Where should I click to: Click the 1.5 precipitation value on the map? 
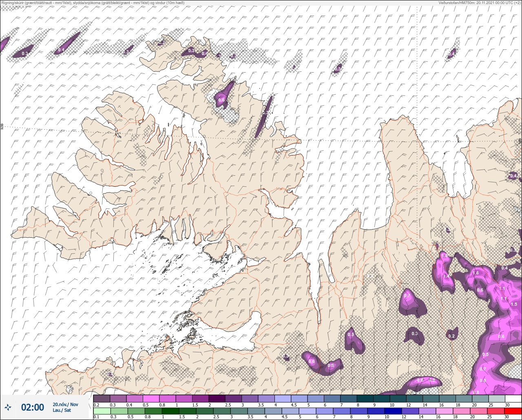point(514,304)
